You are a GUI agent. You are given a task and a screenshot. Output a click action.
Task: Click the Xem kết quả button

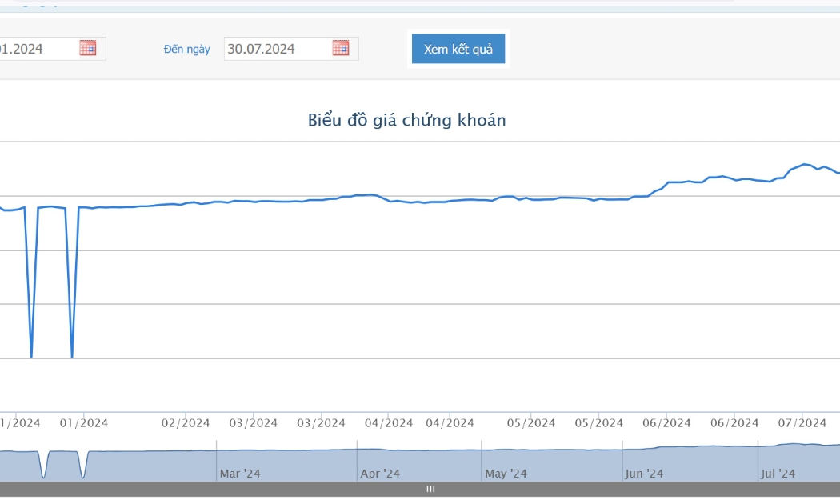coord(458,49)
